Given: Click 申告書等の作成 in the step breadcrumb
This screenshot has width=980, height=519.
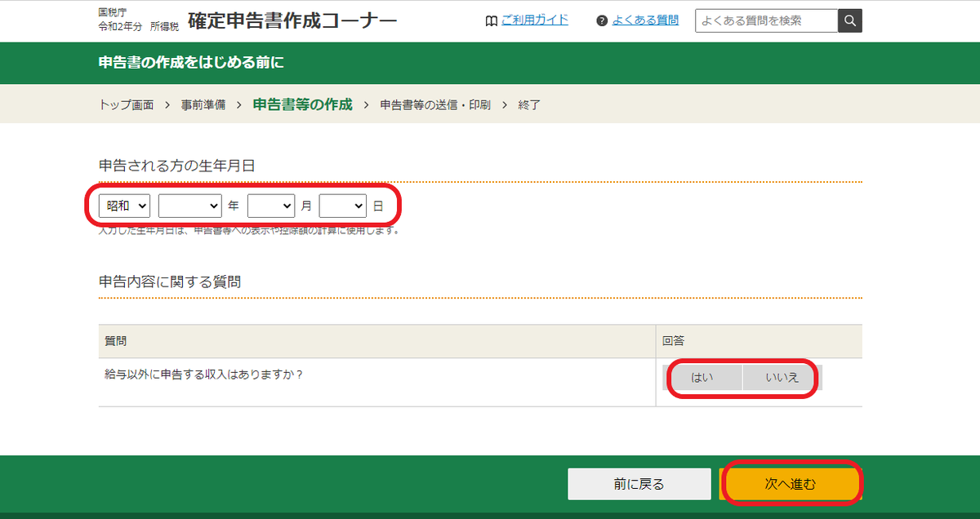Looking at the screenshot, I should point(302,104).
